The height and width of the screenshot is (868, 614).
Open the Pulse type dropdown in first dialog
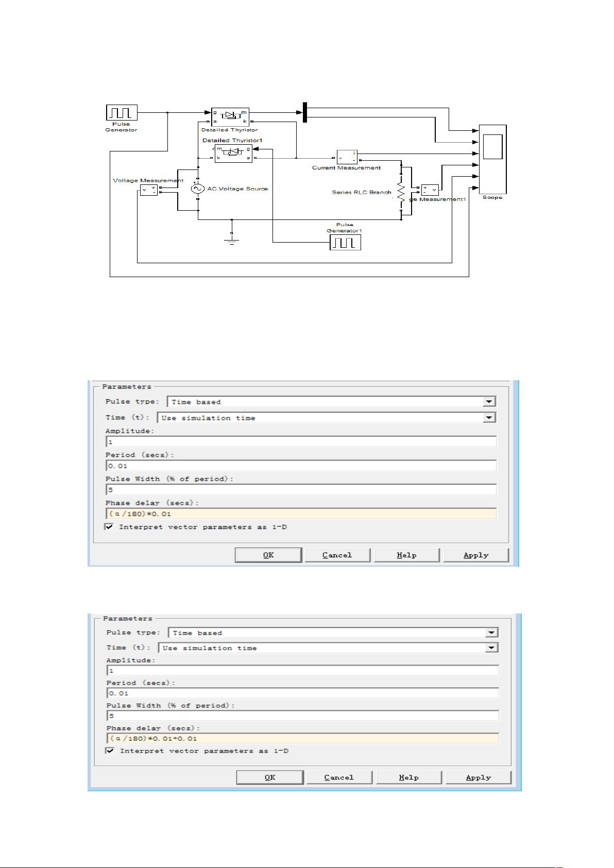pyautogui.click(x=489, y=402)
